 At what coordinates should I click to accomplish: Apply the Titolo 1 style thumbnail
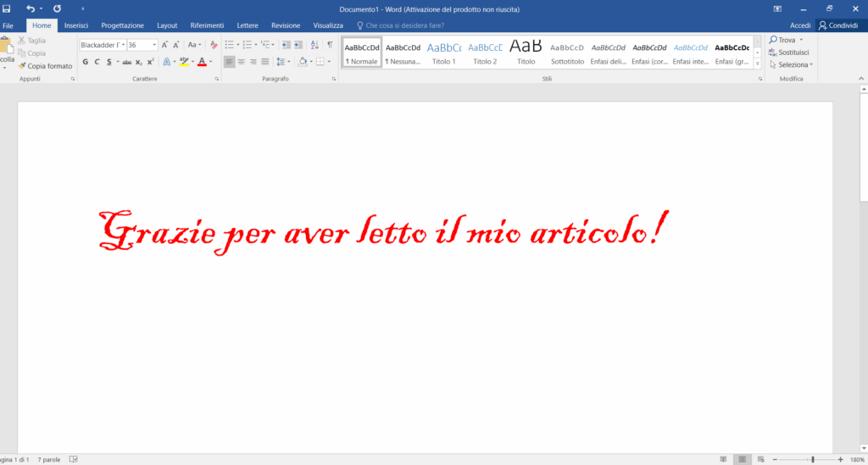[x=443, y=53]
